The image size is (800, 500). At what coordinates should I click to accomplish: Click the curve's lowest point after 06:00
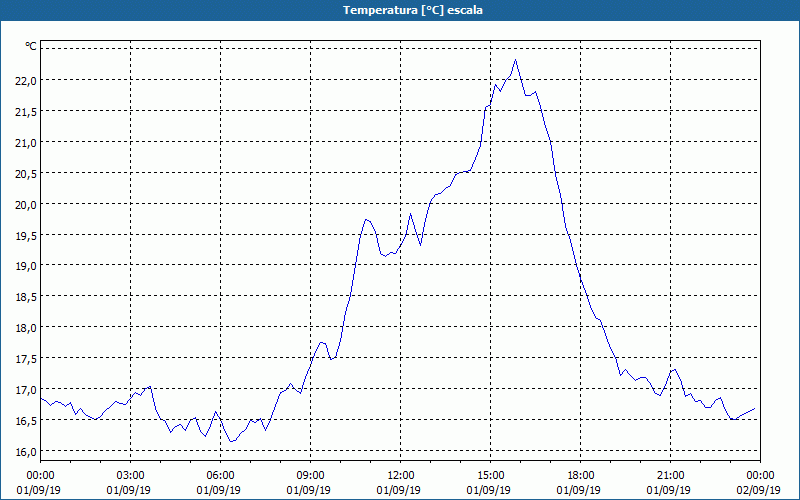tap(231, 441)
